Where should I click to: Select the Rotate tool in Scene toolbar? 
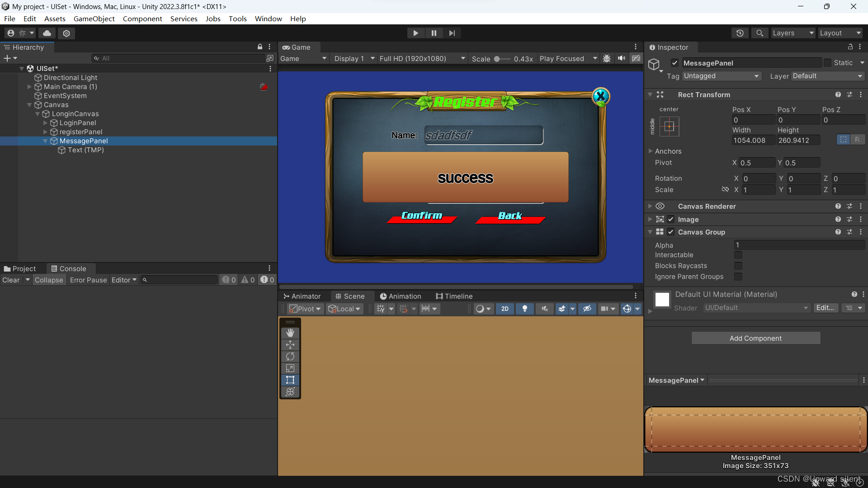coord(290,357)
